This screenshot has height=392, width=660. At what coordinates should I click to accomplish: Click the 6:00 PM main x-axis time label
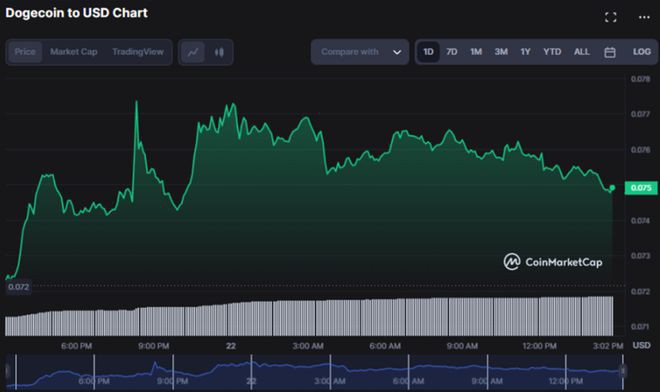click(76, 346)
